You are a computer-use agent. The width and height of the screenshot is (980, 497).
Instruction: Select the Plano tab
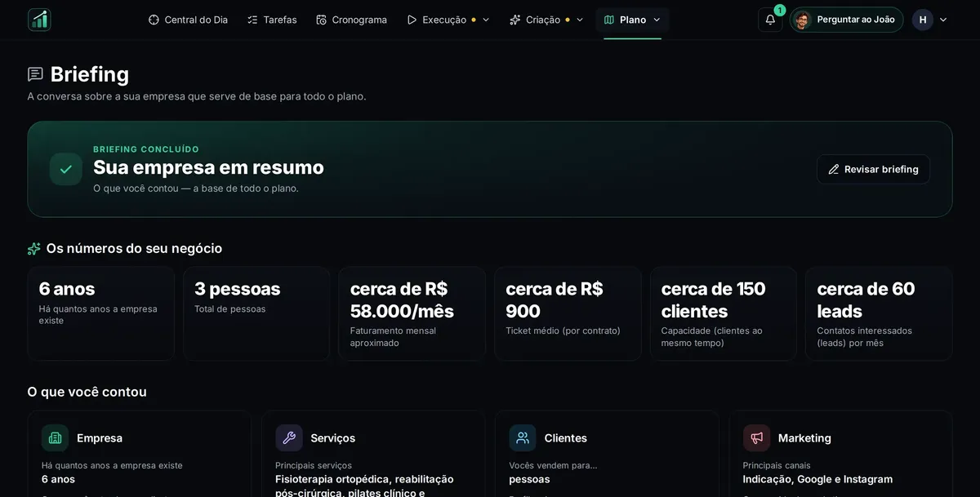pos(632,20)
